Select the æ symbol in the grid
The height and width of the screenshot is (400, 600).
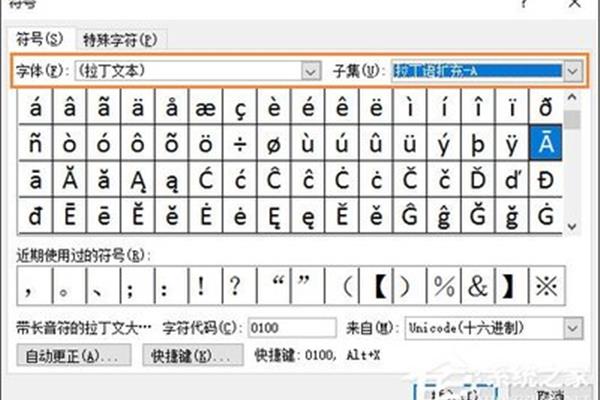tap(205, 108)
